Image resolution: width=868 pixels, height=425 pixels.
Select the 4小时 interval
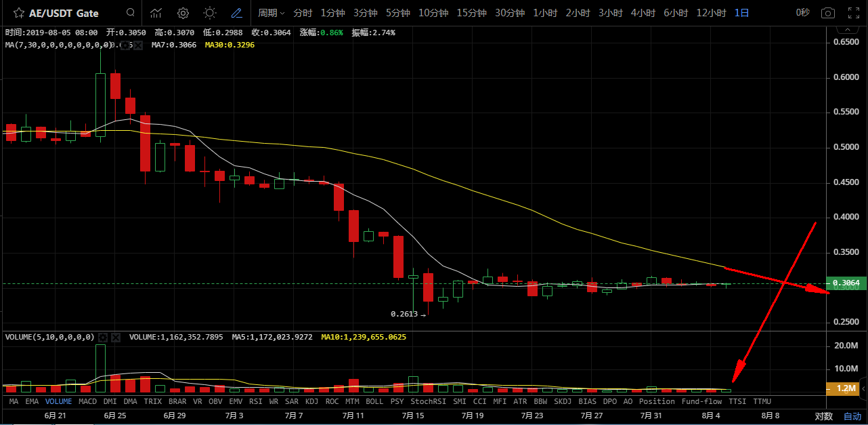click(x=643, y=13)
